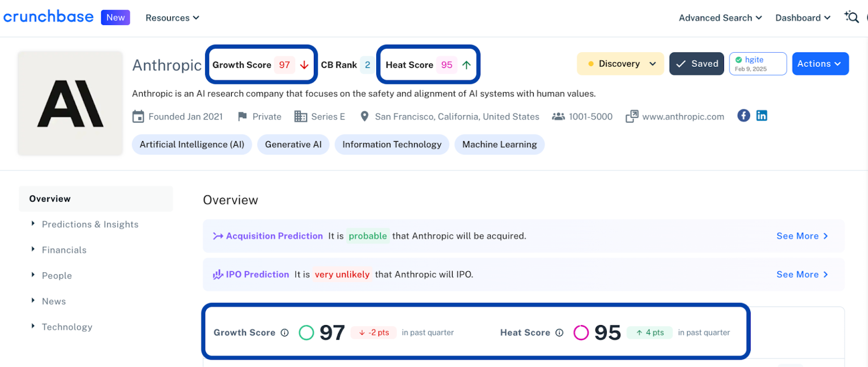Click the hgite Feb 9, 2025 badge
Image resolution: width=868 pixels, height=367 pixels.
[x=758, y=63]
